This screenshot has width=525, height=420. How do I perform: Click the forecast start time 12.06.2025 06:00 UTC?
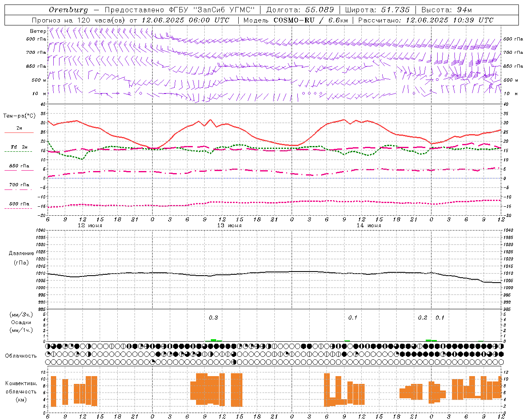(185, 20)
